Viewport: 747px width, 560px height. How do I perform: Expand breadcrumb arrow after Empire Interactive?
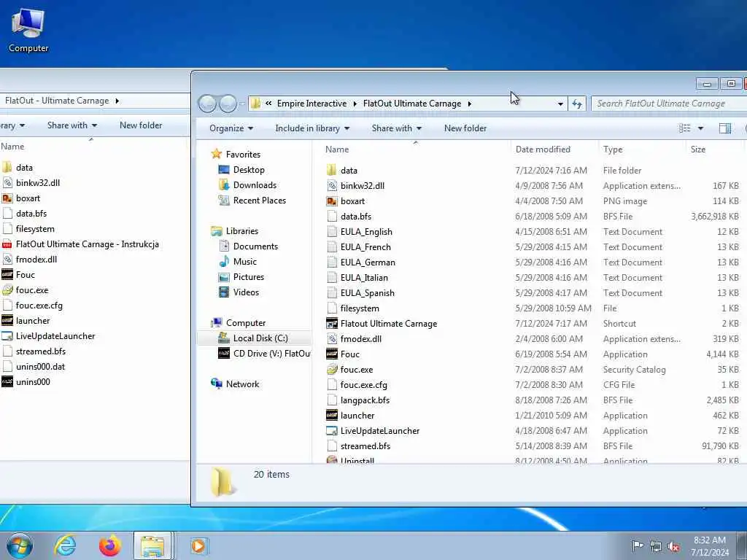[355, 104]
